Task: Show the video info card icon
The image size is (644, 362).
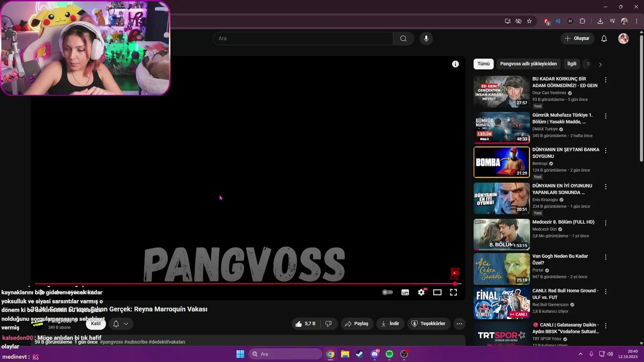Action: click(x=455, y=64)
